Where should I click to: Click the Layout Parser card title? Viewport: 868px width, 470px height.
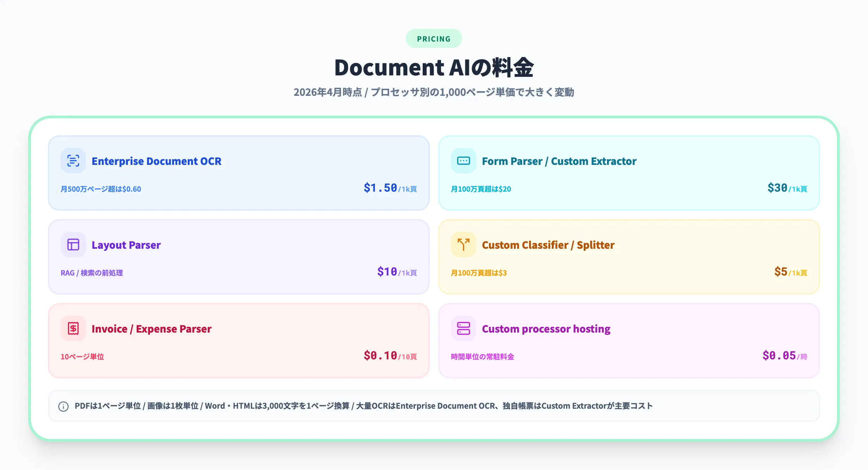click(126, 245)
